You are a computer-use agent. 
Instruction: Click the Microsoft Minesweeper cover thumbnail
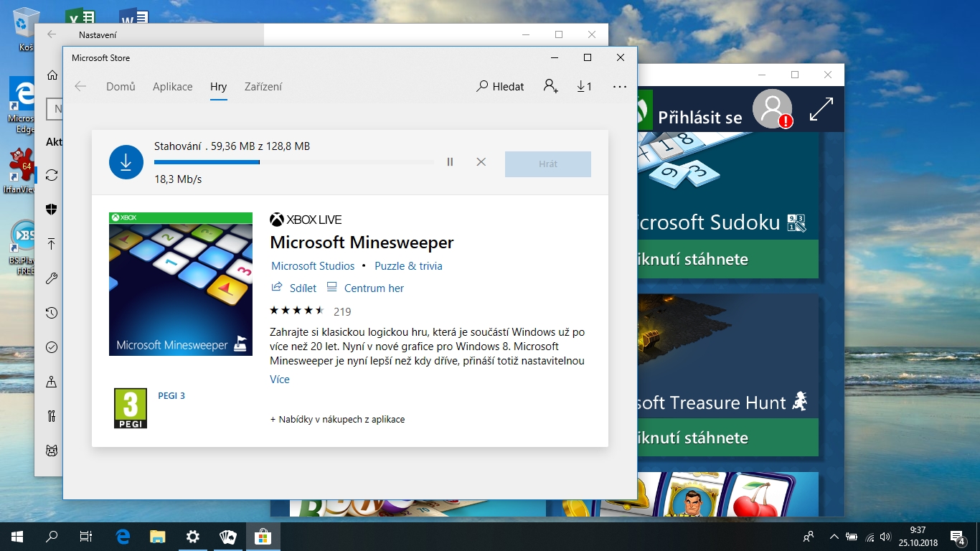(x=181, y=284)
